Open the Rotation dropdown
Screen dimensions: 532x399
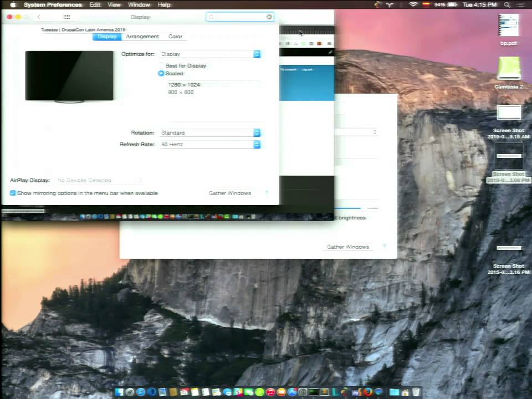210,132
